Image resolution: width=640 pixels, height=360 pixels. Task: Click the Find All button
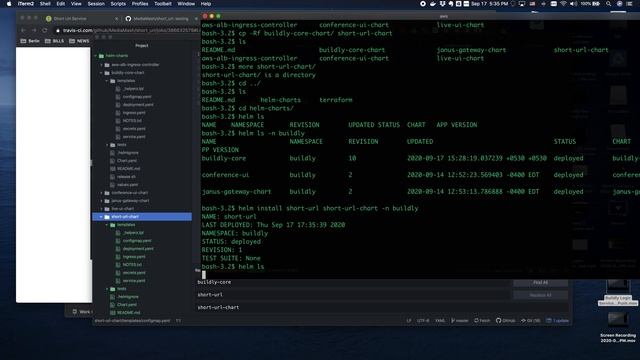tap(540, 282)
